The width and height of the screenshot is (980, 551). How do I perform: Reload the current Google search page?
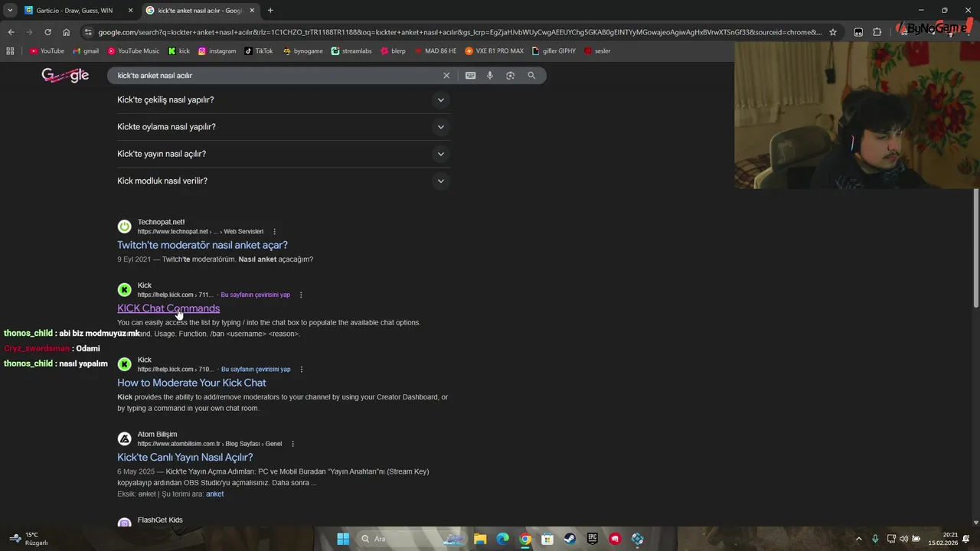[x=47, y=32]
